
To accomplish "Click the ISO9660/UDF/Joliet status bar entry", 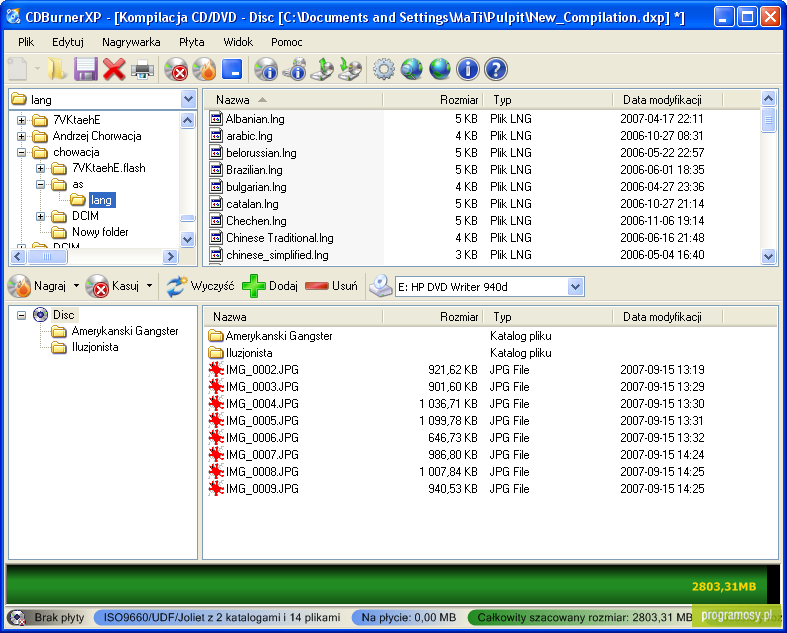I will coord(220,617).
